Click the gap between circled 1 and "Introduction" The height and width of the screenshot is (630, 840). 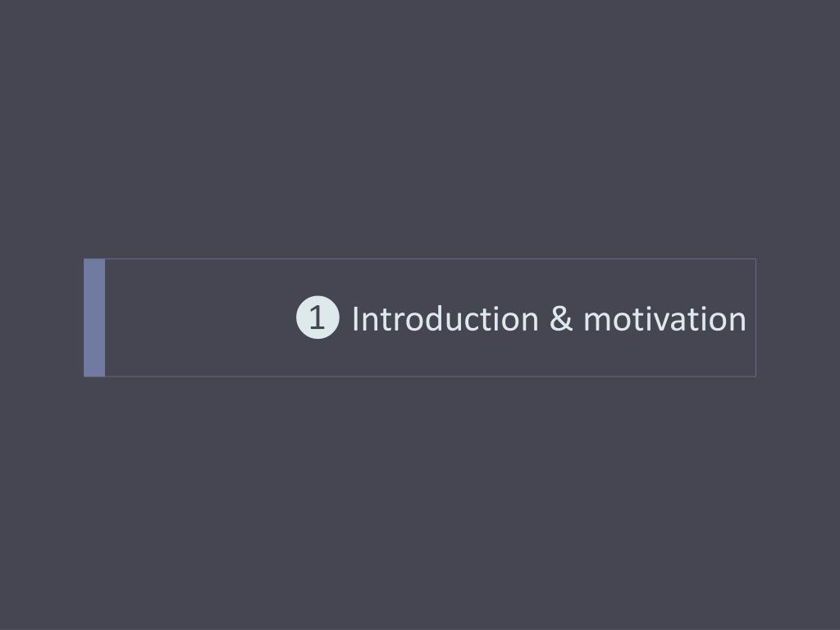346,319
